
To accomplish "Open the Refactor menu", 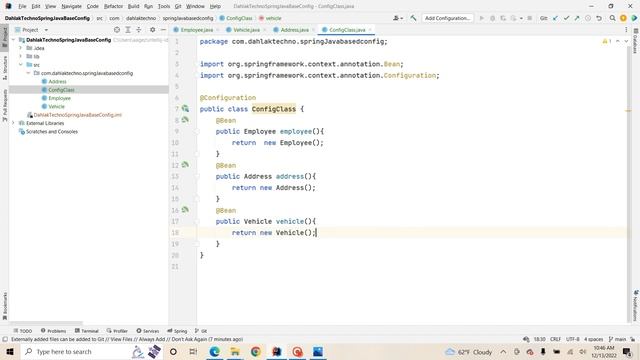I will click(x=113, y=6).
